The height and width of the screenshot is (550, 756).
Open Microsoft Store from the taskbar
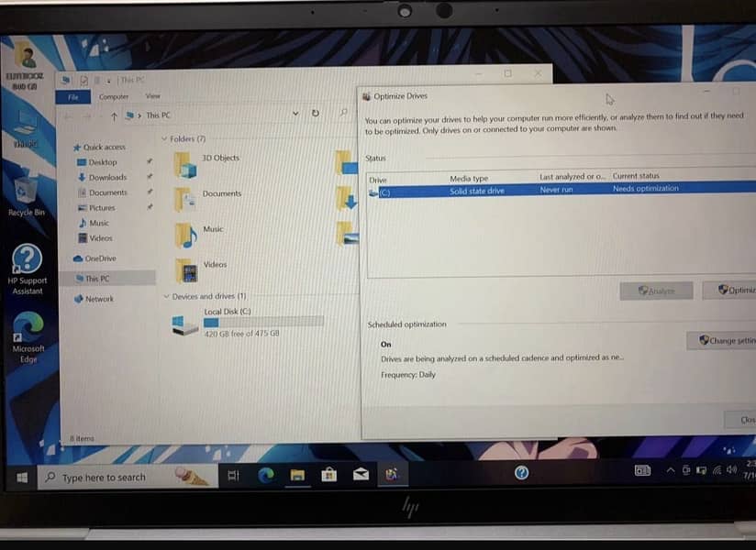pos(329,475)
